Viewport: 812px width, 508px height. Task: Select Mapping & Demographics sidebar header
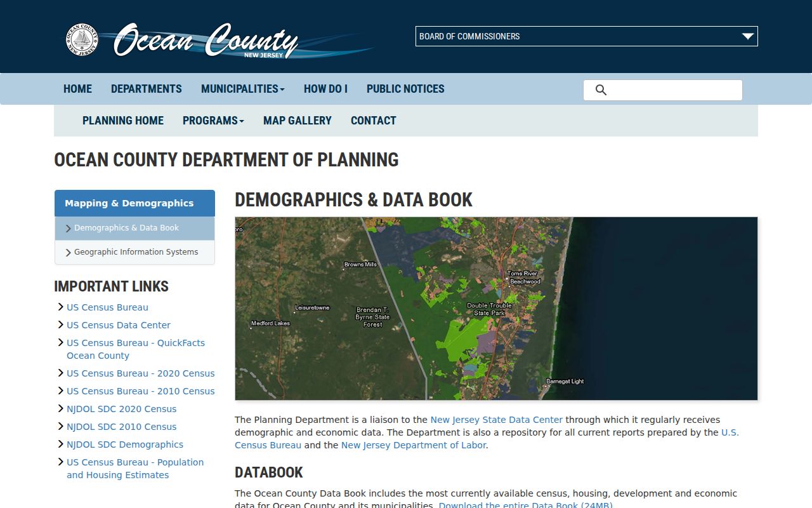tap(134, 203)
